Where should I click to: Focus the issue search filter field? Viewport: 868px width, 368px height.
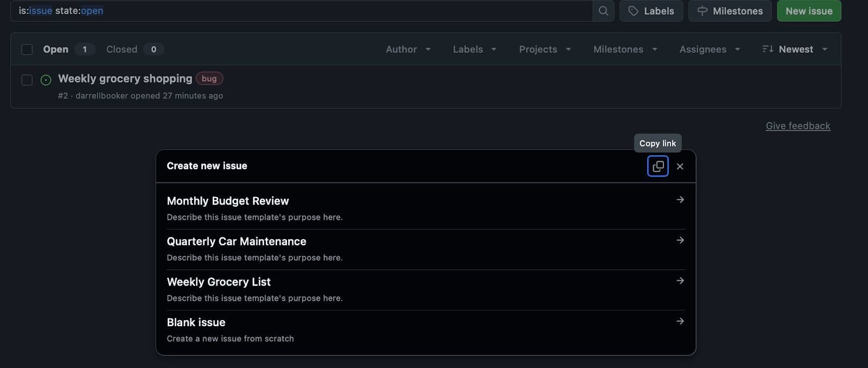click(x=302, y=11)
